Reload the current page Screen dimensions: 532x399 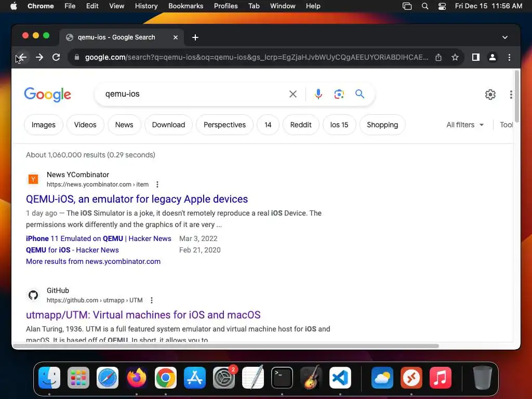(56, 57)
